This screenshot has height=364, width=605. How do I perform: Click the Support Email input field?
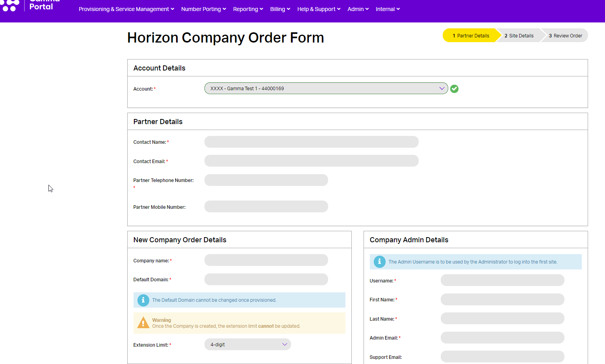503,357
